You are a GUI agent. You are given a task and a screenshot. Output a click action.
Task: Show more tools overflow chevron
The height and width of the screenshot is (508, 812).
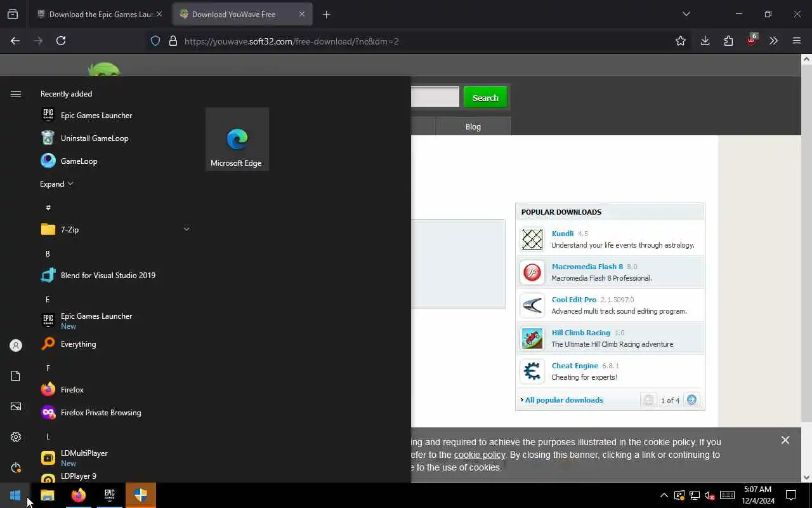(773, 41)
